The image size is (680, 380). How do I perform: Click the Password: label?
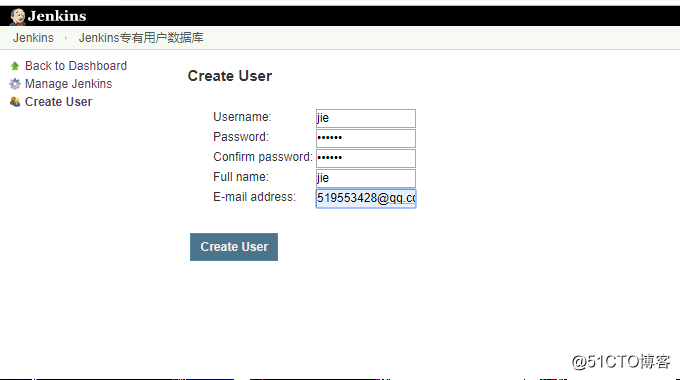click(x=241, y=137)
